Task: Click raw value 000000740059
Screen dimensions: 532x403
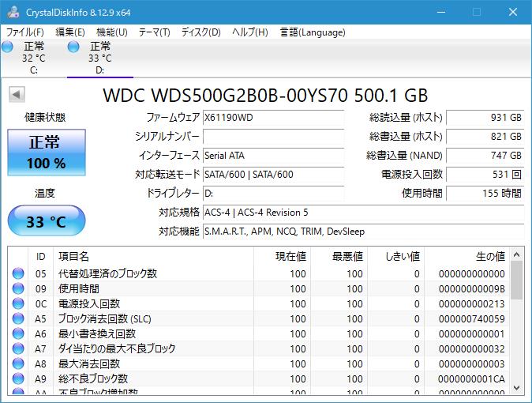Action: point(471,318)
